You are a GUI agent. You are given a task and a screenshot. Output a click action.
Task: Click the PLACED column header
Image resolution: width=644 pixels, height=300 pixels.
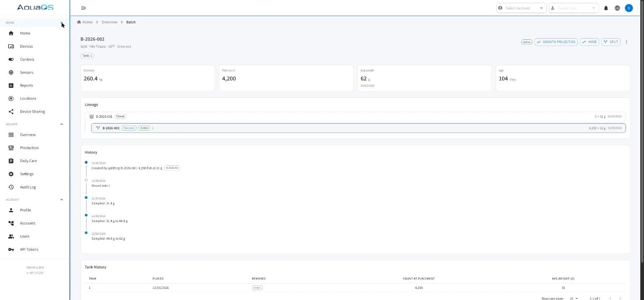158,279
